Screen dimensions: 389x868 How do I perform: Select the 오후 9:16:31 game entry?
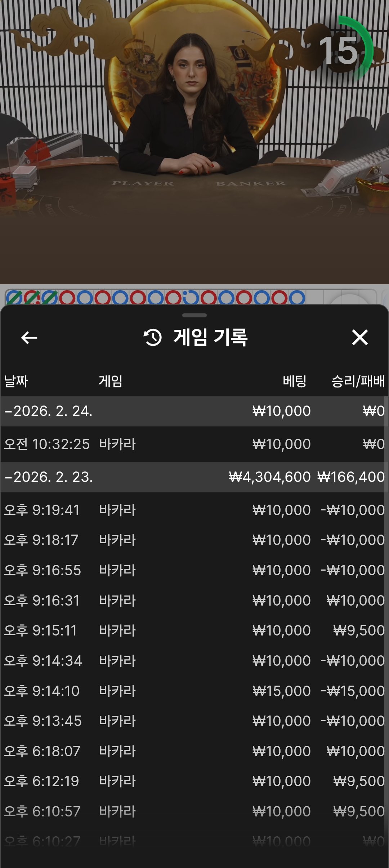(194, 601)
